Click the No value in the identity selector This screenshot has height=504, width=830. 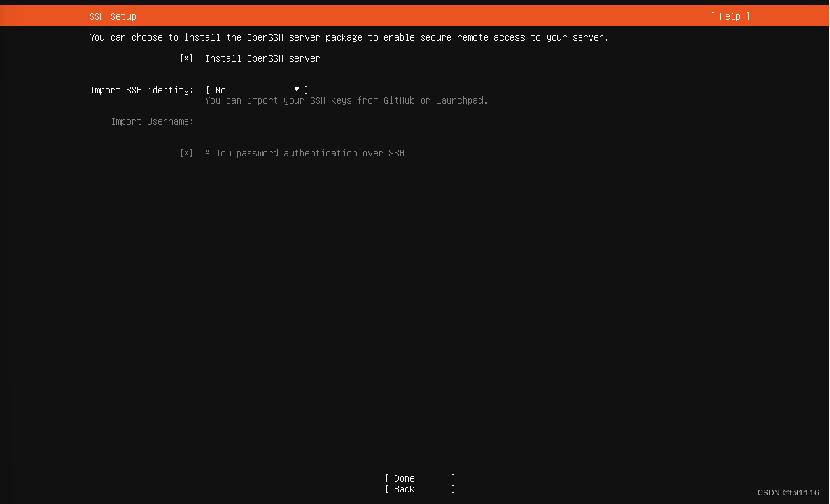(x=220, y=90)
